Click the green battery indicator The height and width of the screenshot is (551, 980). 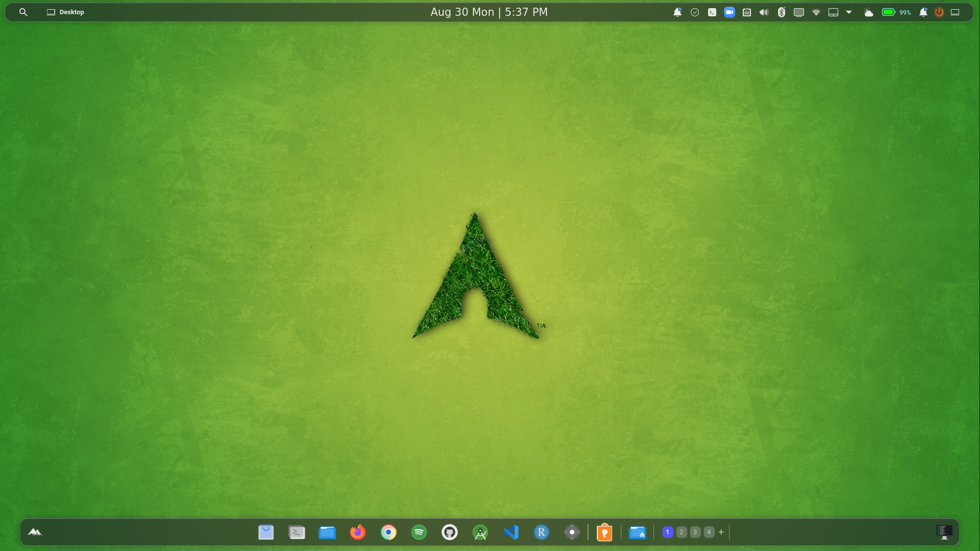tap(889, 12)
